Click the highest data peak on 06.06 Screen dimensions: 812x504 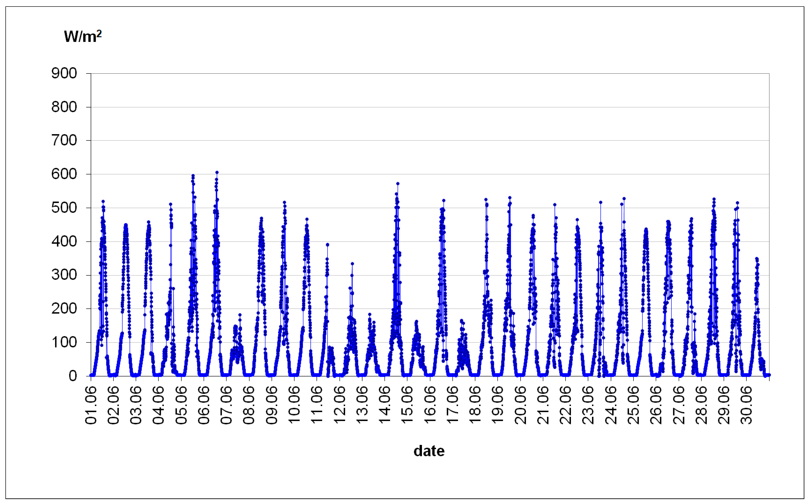point(217,172)
